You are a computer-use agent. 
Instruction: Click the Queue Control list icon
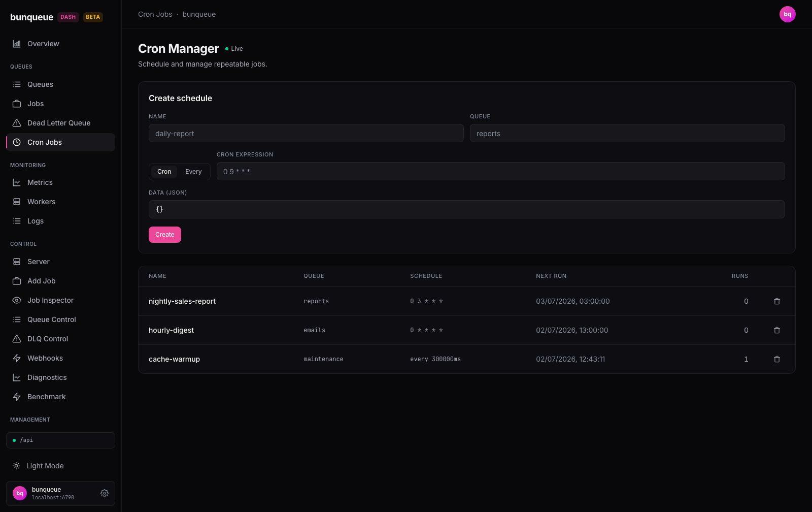17,319
